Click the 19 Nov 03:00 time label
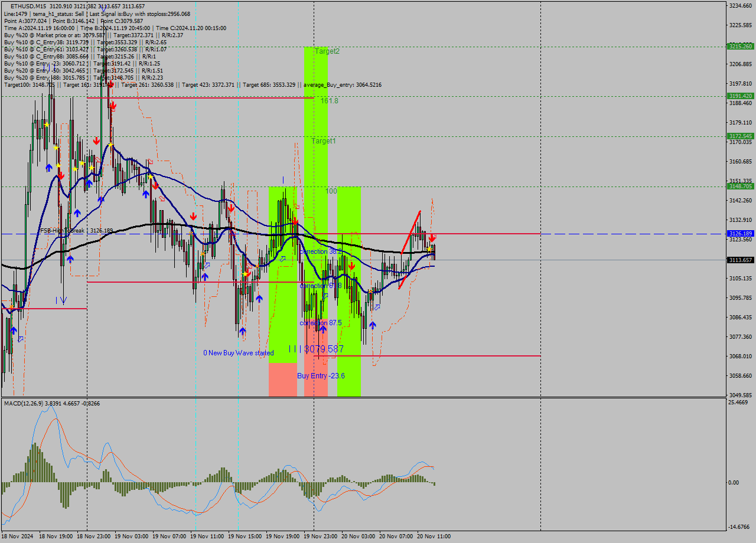The width and height of the screenshot is (756, 543). click(x=132, y=537)
